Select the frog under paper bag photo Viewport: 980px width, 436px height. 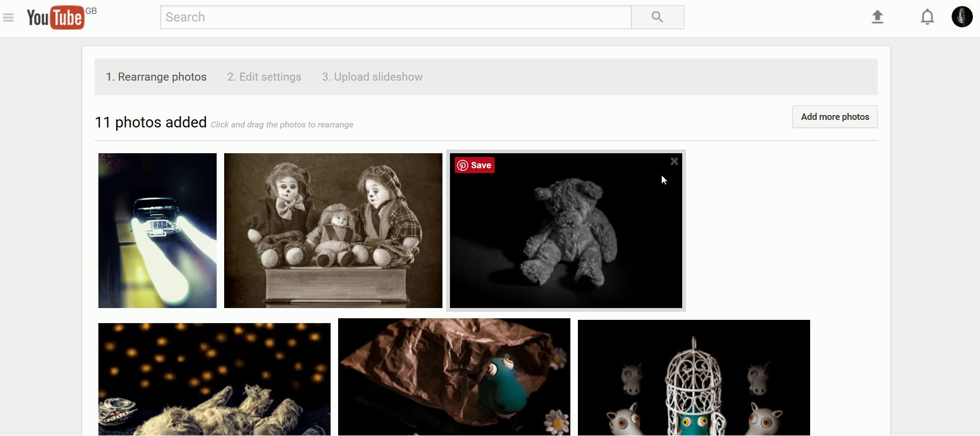pyautogui.click(x=454, y=377)
